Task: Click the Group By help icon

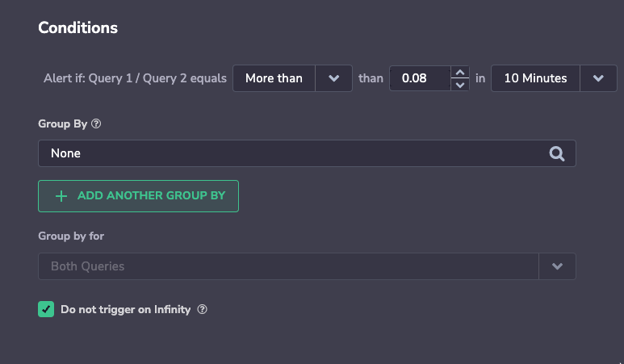Action: (x=96, y=123)
